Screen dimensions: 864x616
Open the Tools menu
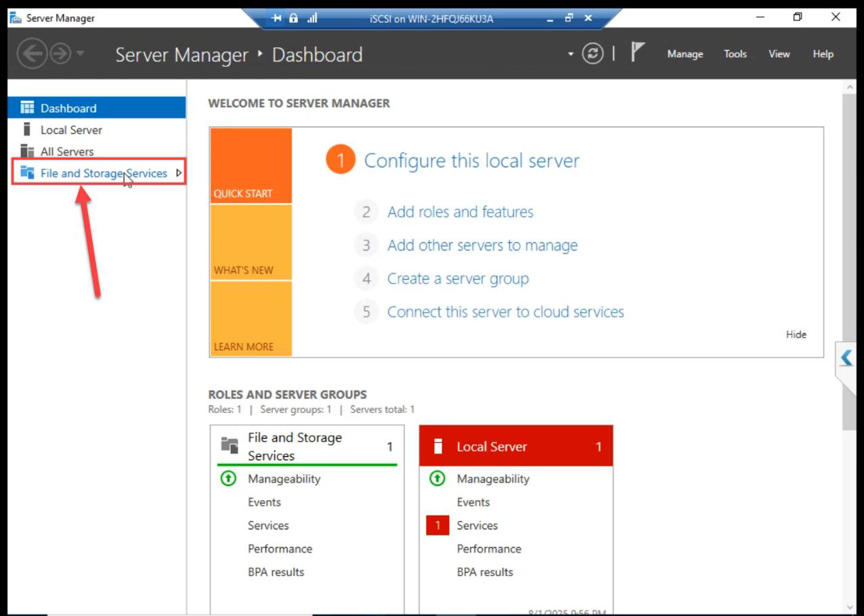coord(735,54)
